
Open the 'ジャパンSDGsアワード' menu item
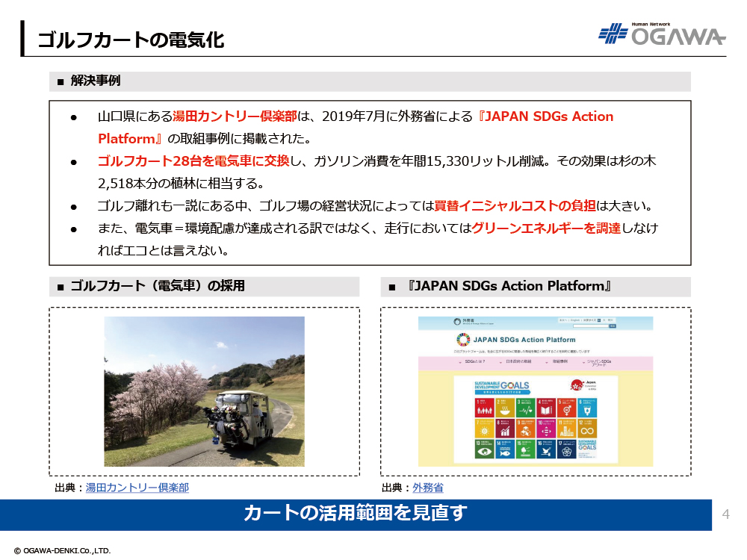click(600, 362)
